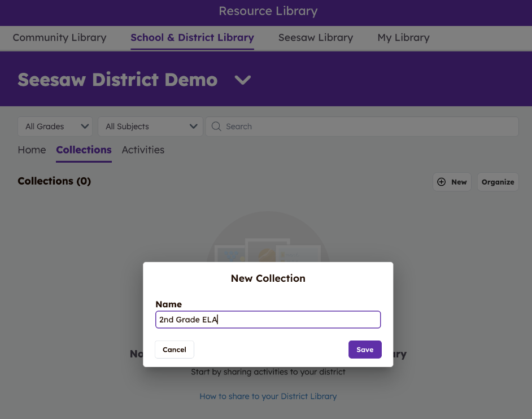Focus the collection Name text field
Screen dimensions: 532x419
point(268,320)
